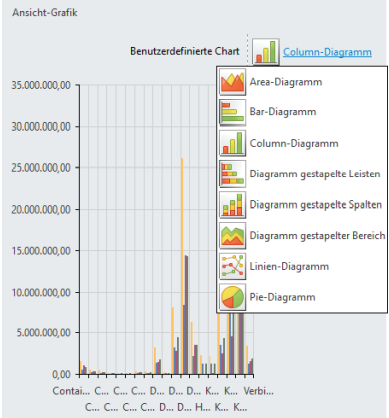Click the tallest orange bar in the chart
Image resolution: width=389 pixels, height=418 pixels.
tap(182, 266)
